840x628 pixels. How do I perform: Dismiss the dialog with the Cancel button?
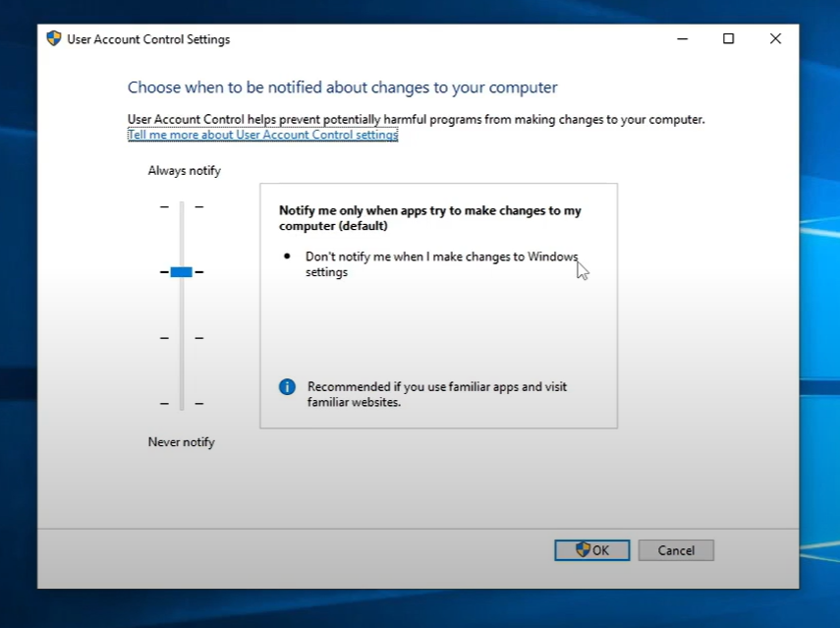(x=676, y=550)
